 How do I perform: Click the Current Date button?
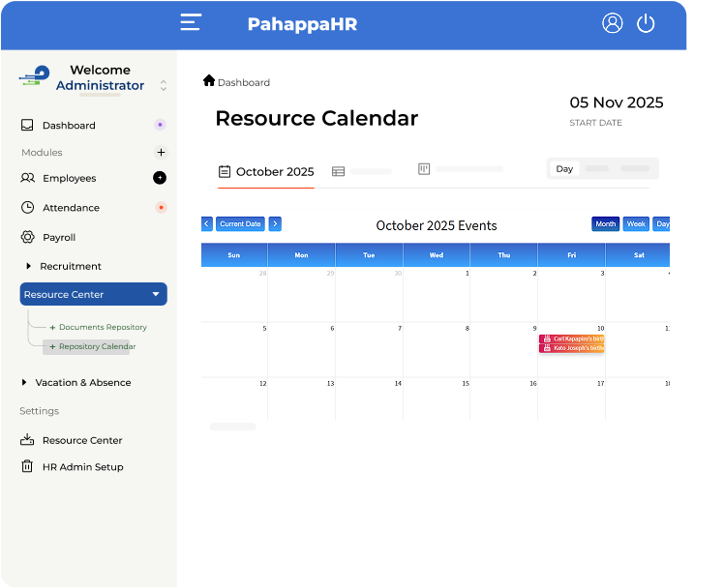pyautogui.click(x=240, y=223)
